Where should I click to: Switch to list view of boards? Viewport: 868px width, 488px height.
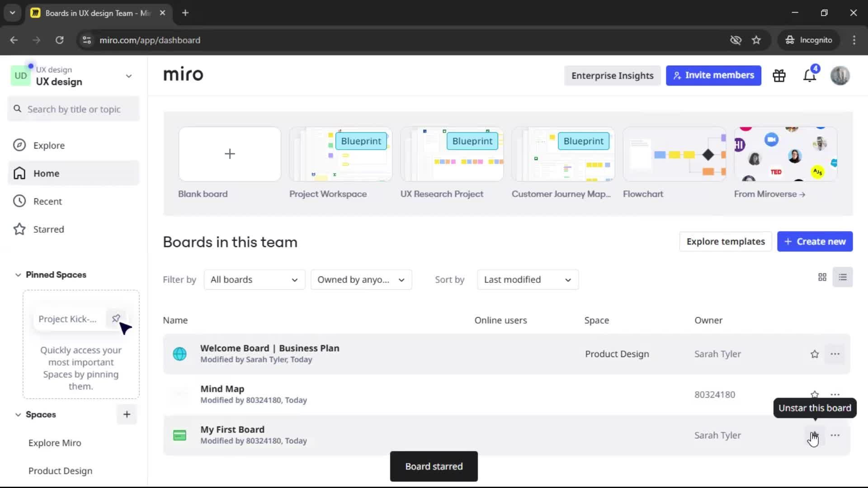[x=843, y=277]
